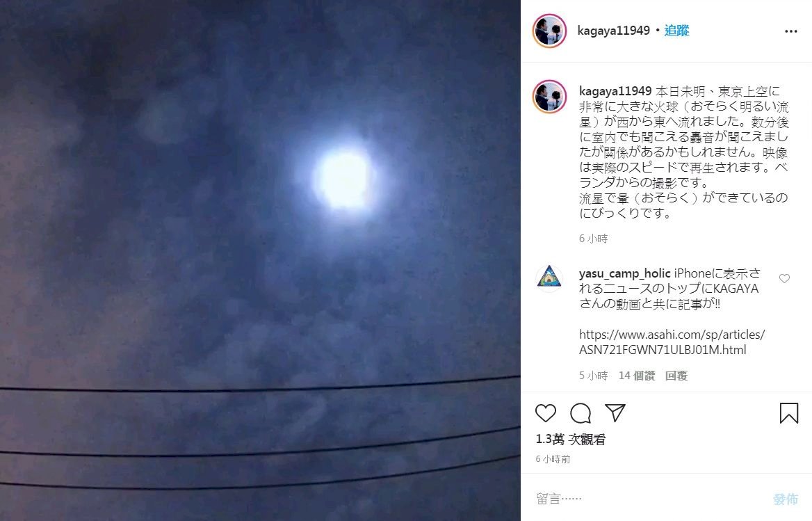Open kagaya11949 profile picture in the header
Screen dimensions: 812x521
click(x=549, y=31)
